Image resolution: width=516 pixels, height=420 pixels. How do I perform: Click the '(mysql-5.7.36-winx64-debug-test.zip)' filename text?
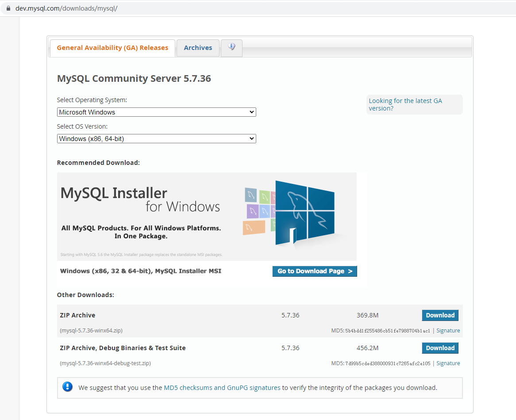105,363
